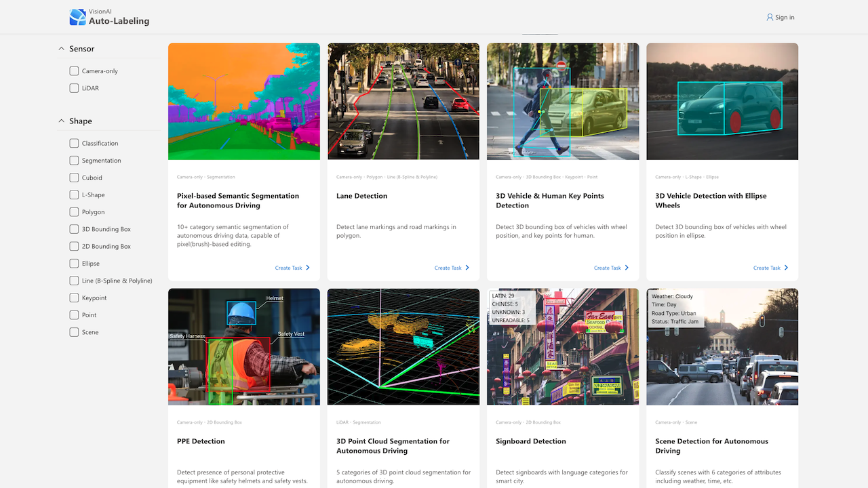Click Pixel-based Semantic Segmentation card title
The height and width of the screenshot is (488, 868).
tap(238, 201)
